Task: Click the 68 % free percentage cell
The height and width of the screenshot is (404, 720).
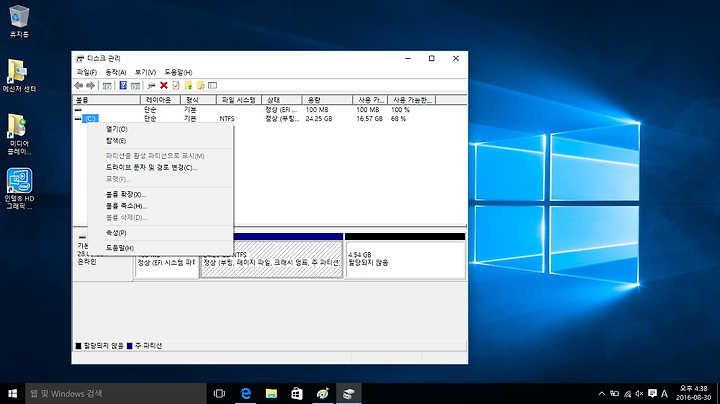Action: 398,118
